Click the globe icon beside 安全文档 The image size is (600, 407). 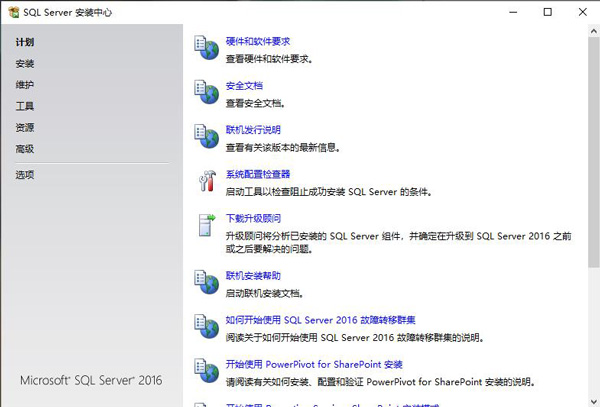[x=206, y=92]
